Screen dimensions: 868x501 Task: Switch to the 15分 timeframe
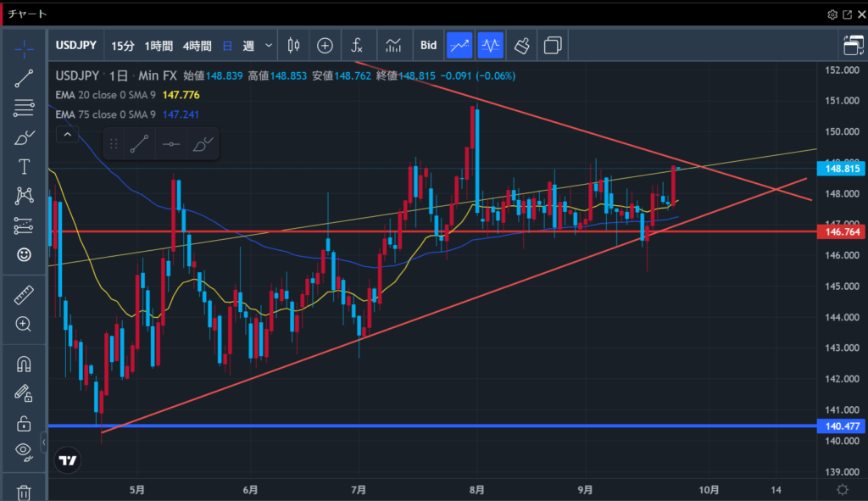122,45
